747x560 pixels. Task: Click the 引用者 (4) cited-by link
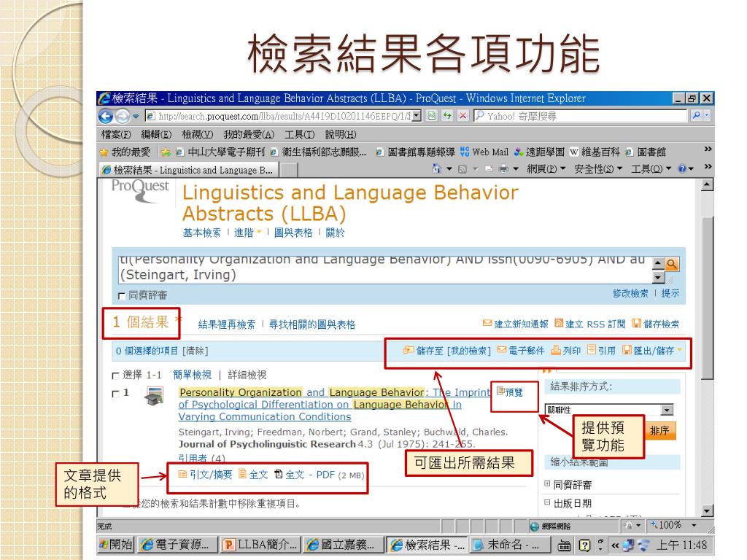coord(201,458)
